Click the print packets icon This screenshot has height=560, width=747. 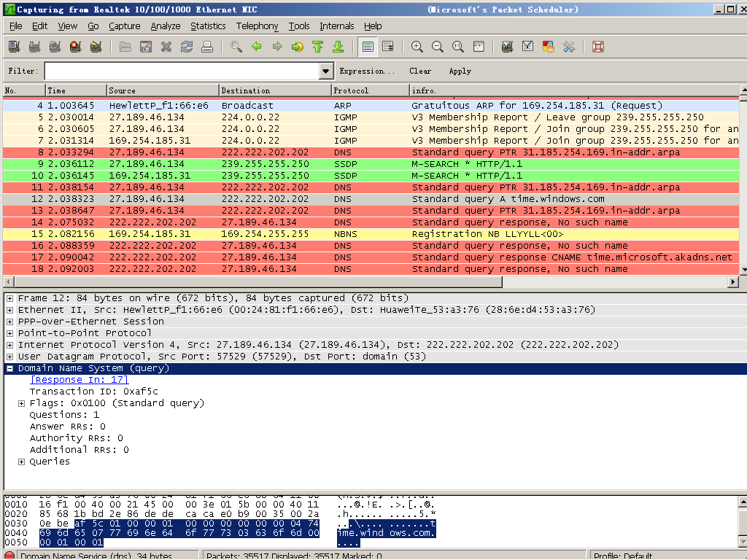(x=206, y=47)
